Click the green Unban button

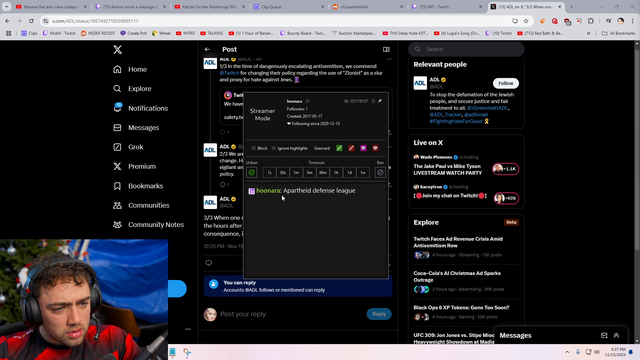coord(251,172)
